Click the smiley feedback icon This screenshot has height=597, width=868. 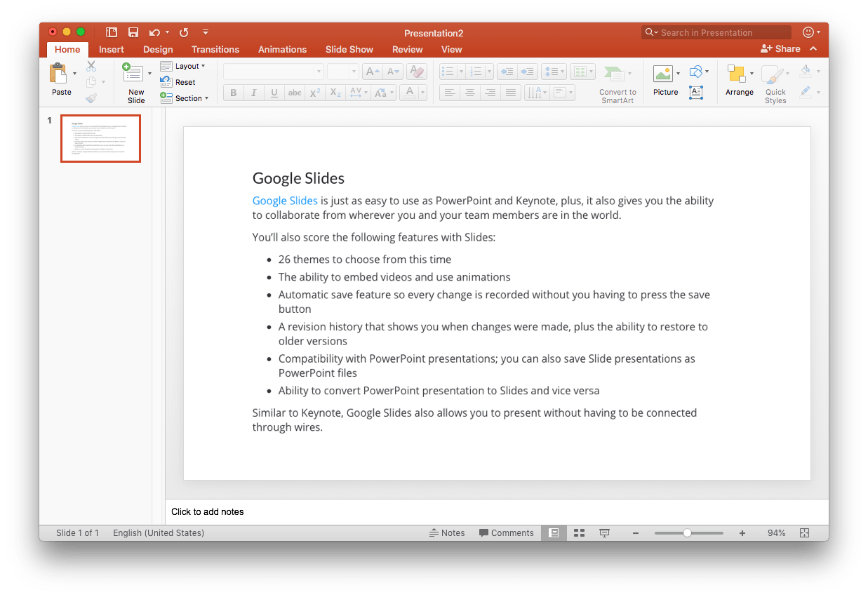pos(808,32)
